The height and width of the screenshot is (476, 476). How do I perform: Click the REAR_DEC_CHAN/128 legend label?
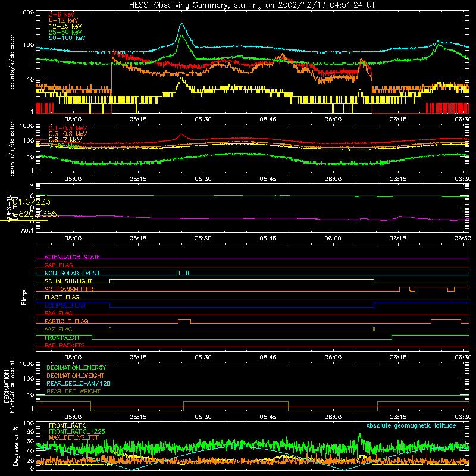(79, 383)
